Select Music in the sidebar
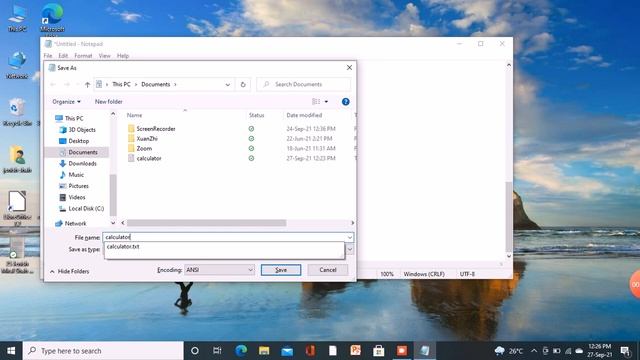 tap(72, 175)
